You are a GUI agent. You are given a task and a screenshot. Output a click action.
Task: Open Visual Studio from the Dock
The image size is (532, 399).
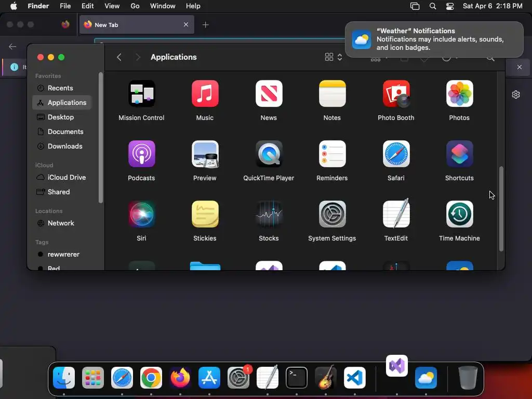click(397, 366)
